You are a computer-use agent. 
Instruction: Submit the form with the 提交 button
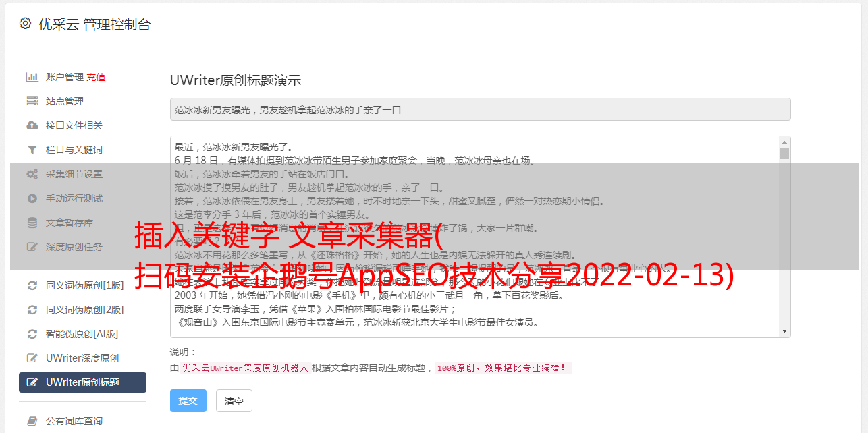pos(188,401)
